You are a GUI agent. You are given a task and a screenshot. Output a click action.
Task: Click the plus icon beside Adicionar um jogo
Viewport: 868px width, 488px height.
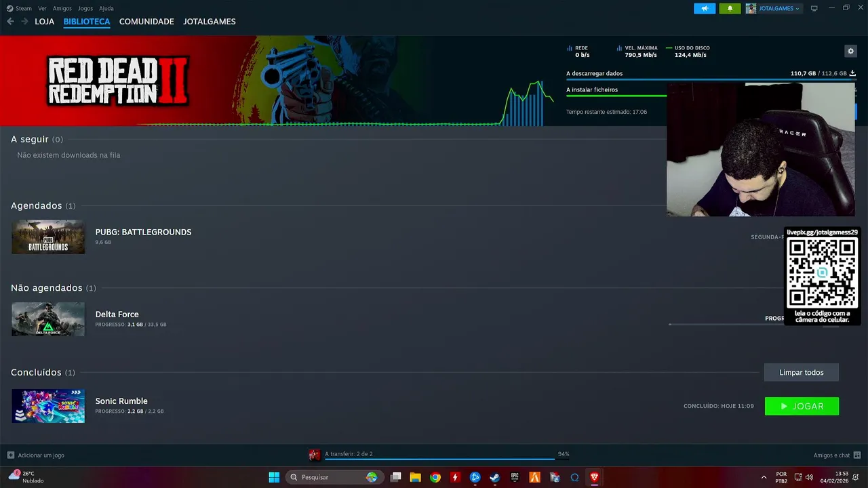pyautogui.click(x=10, y=455)
